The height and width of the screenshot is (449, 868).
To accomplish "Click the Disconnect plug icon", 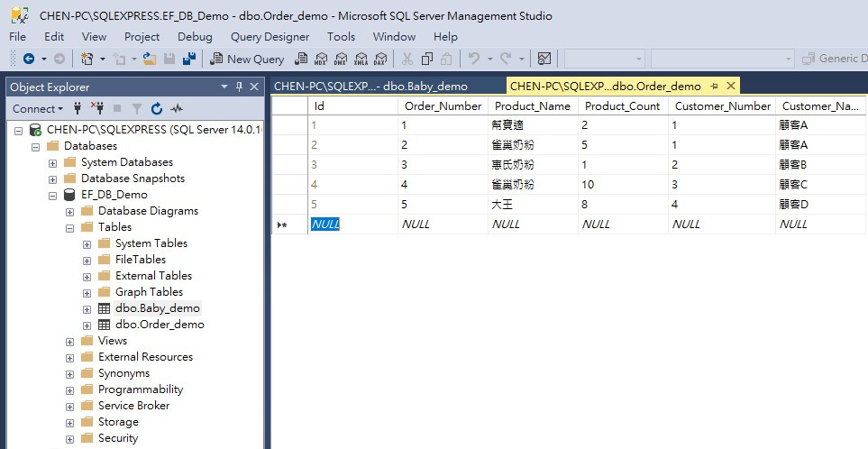I will point(96,108).
